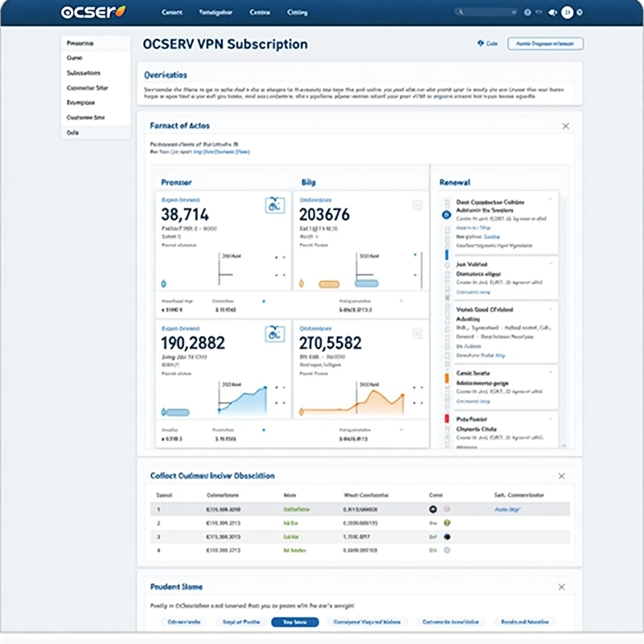Toggle the checkbox on the 203676 card
644x644 pixels.
pos(417,205)
